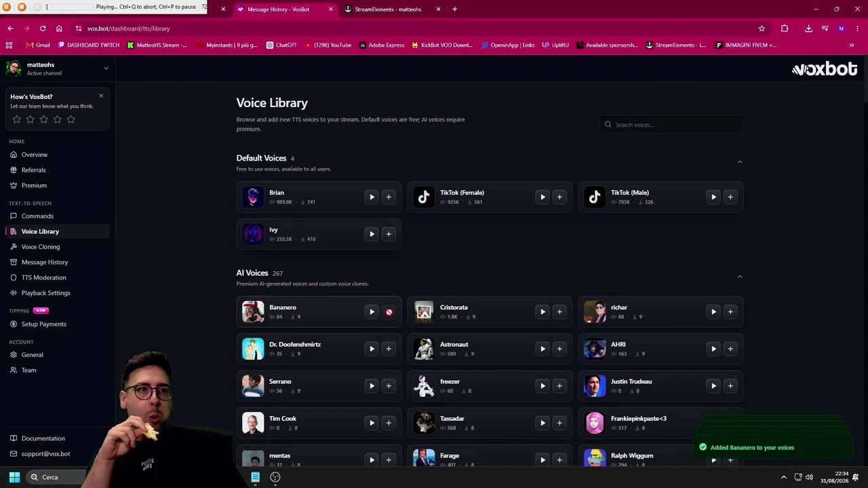Open the Windows Start menu
The width and height of the screenshot is (868, 488).
[14, 477]
